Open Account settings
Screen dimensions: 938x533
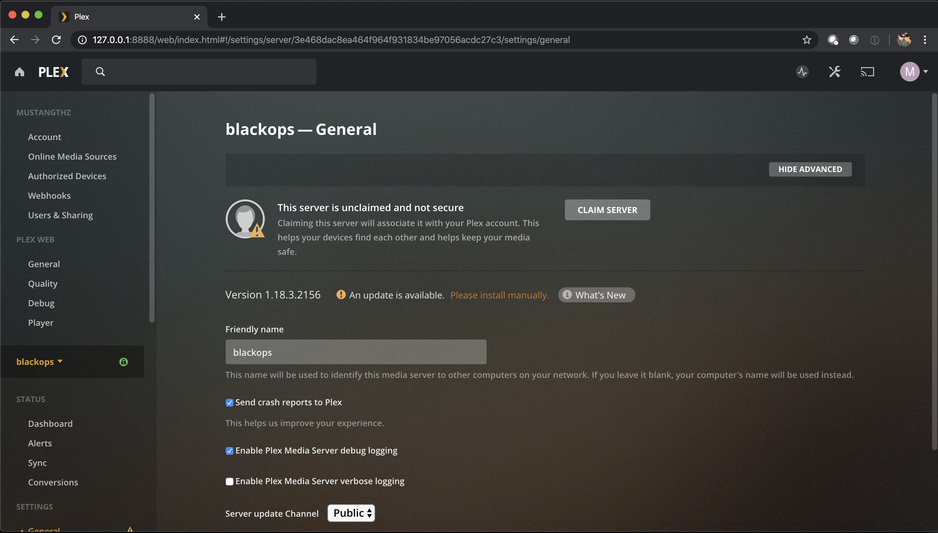coord(44,137)
